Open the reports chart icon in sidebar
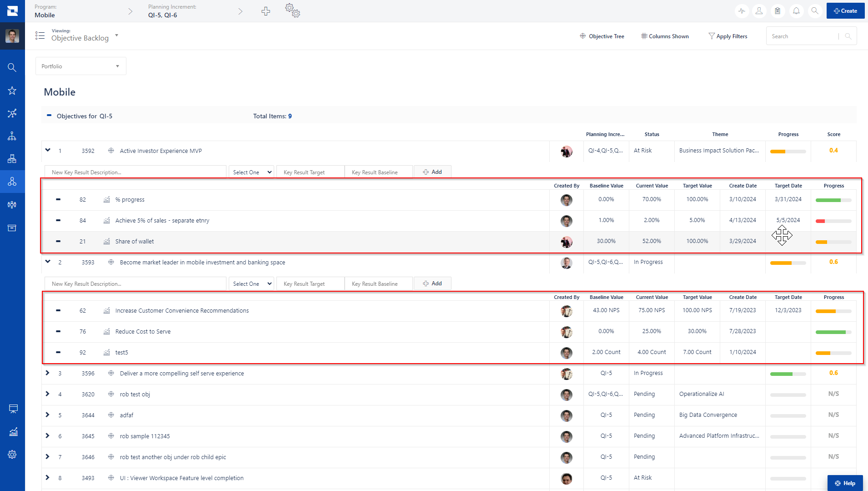 pos(13,431)
